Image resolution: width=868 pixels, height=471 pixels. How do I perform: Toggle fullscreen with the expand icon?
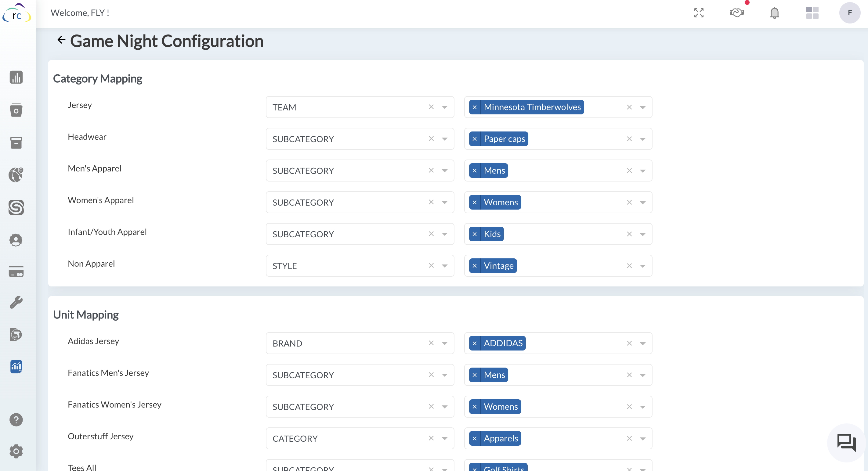click(x=699, y=13)
